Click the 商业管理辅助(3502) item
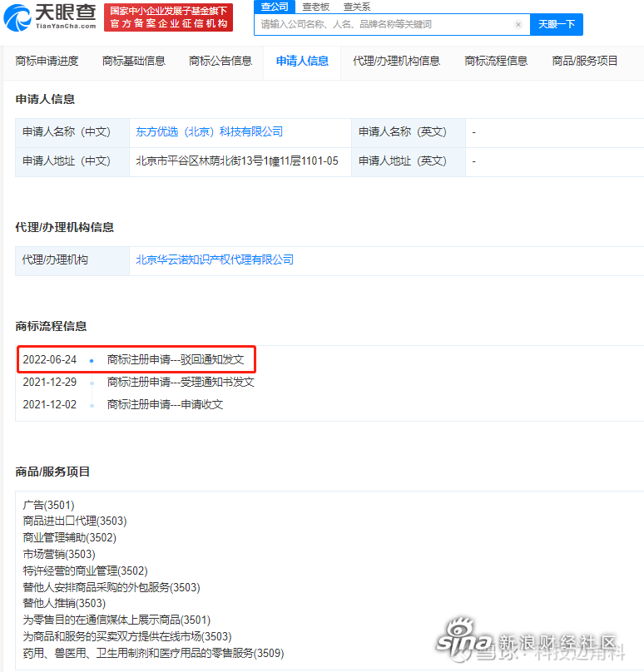Screen dimensions: 644x672 (69, 538)
